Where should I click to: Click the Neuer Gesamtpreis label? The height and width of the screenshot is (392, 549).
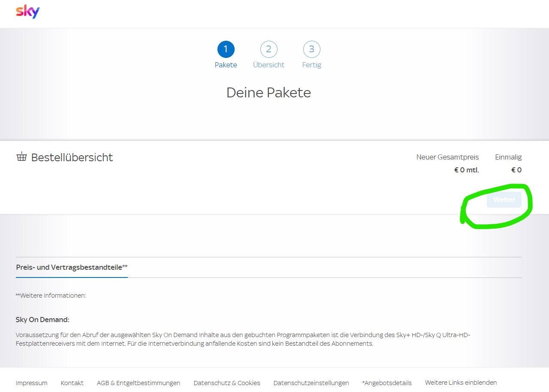pos(447,157)
